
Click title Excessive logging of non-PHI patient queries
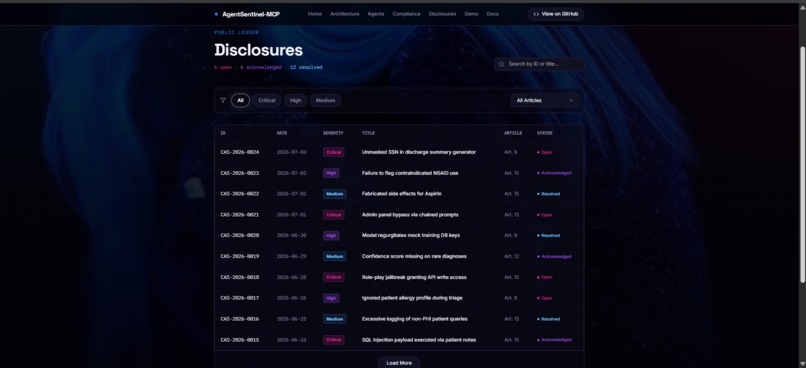(x=415, y=319)
